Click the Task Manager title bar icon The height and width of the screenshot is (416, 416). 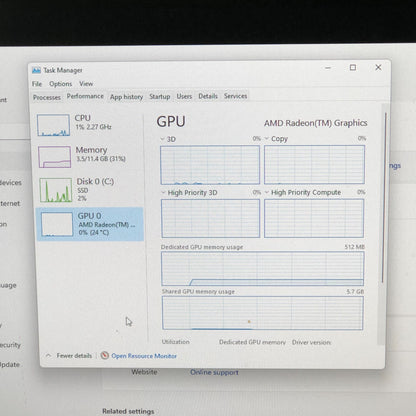pos(36,70)
